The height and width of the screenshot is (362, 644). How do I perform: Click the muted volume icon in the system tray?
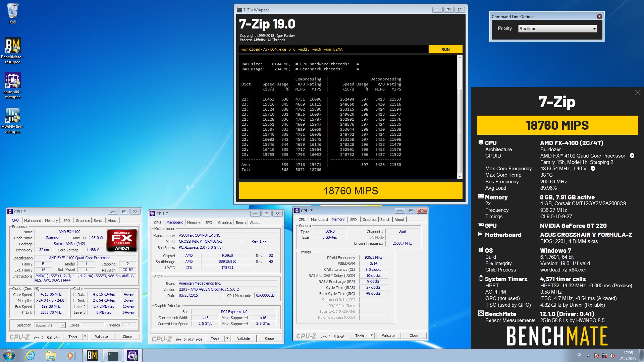[612, 356]
